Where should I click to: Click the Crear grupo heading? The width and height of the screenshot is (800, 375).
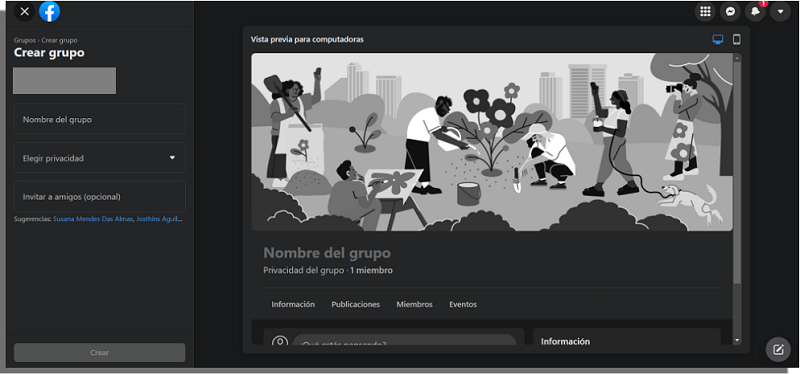pyautogui.click(x=49, y=53)
